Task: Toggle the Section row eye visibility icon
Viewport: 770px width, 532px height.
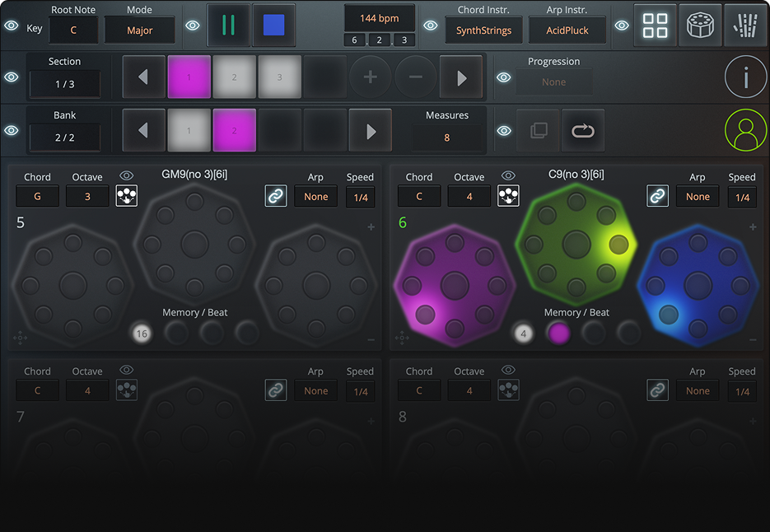Action: pos(12,77)
